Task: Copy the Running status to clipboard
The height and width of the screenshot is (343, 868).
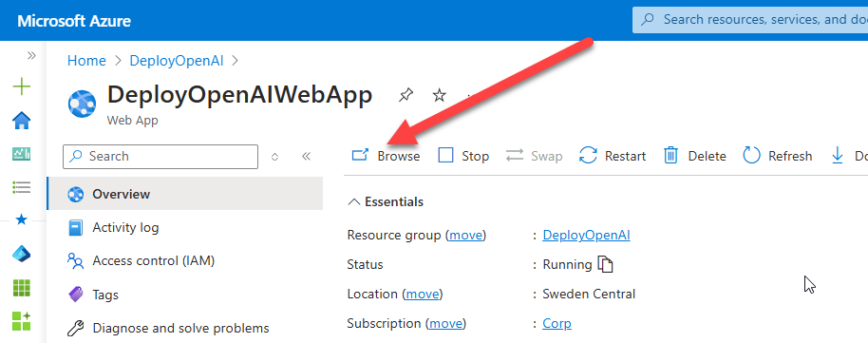Action: (x=606, y=265)
